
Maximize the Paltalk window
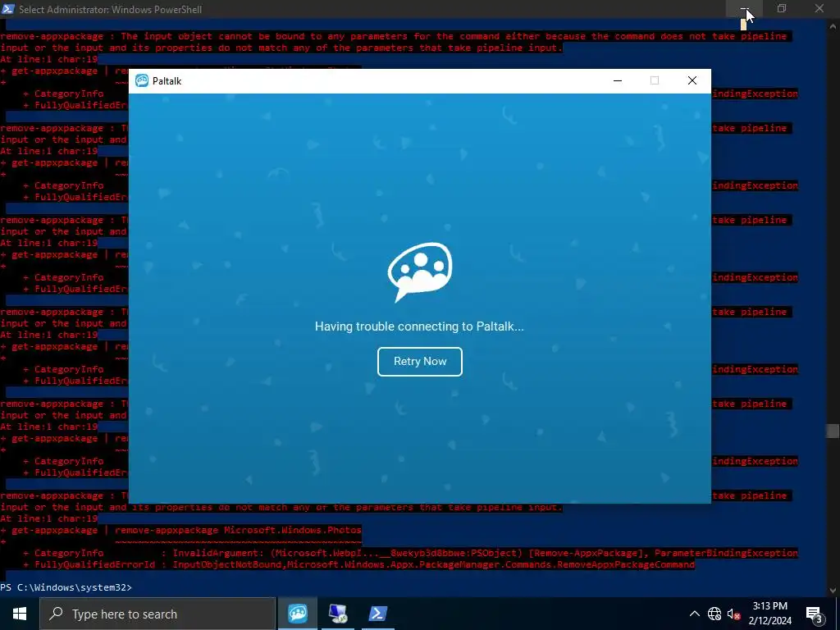point(655,81)
